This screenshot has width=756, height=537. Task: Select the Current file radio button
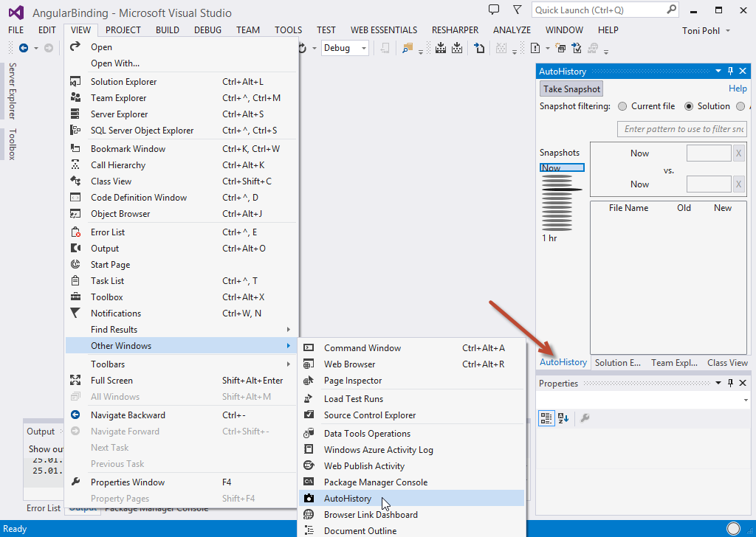622,106
